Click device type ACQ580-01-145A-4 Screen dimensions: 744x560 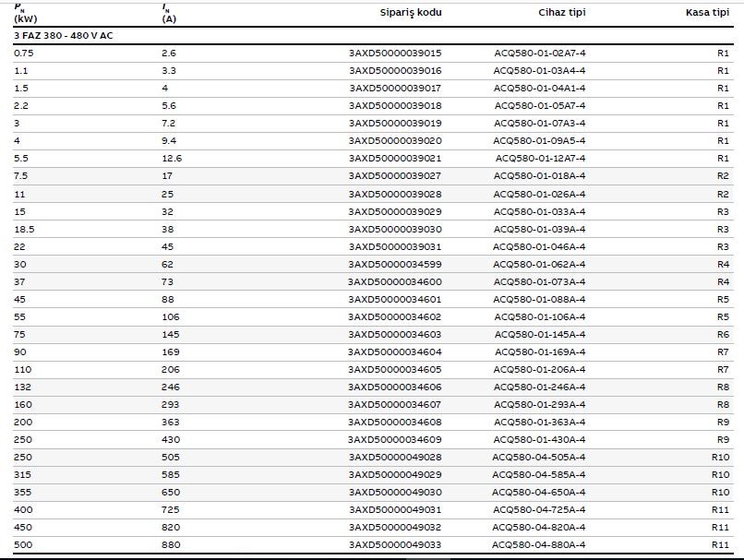[540, 335]
